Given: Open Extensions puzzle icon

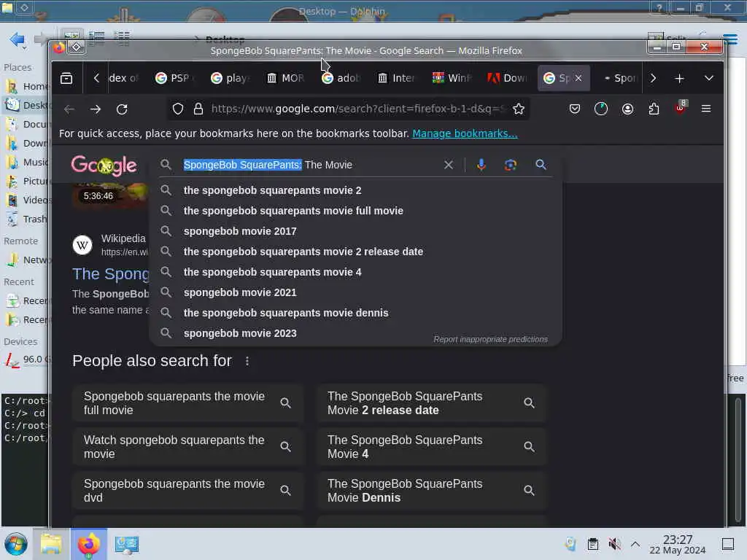Looking at the screenshot, I should point(654,109).
